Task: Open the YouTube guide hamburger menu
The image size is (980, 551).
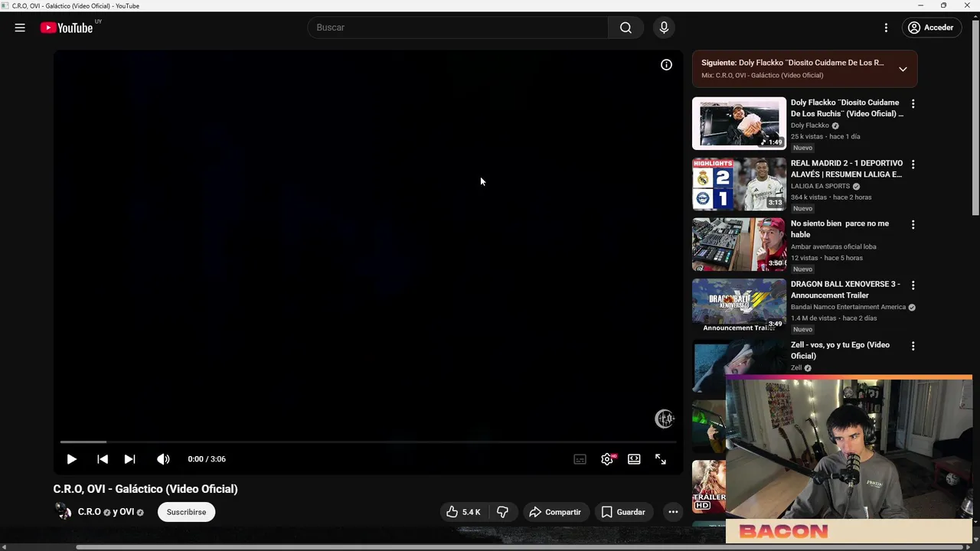Action: click(20, 28)
